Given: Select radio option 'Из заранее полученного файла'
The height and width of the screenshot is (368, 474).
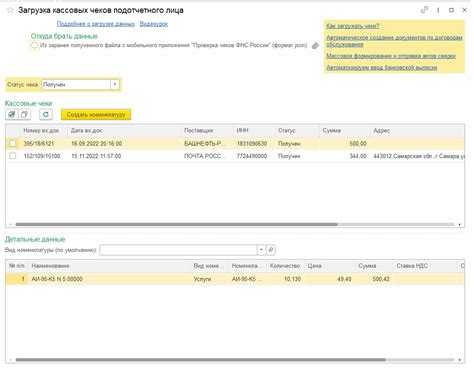Looking at the screenshot, I should point(34,45).
